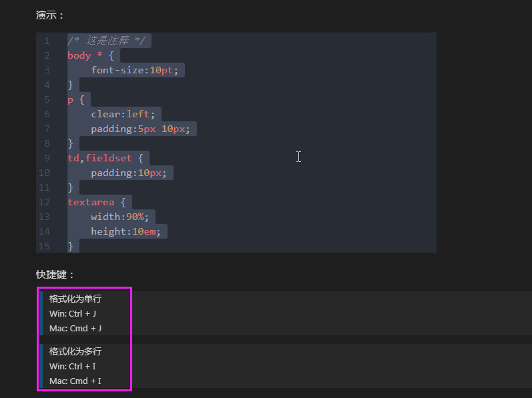532x398 pixels.
Task: Click the closing brace on line 4
Action: [x=70, y=85]
